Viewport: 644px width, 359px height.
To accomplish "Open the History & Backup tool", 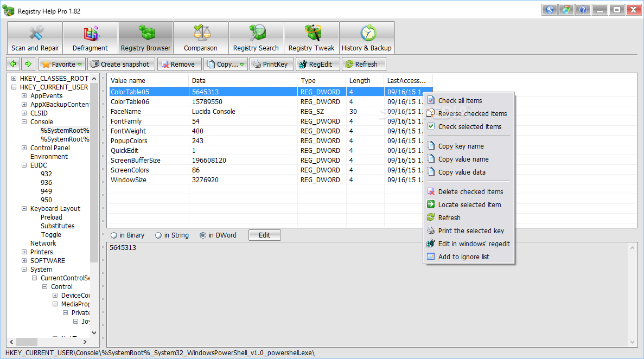I will pos(367,38).
